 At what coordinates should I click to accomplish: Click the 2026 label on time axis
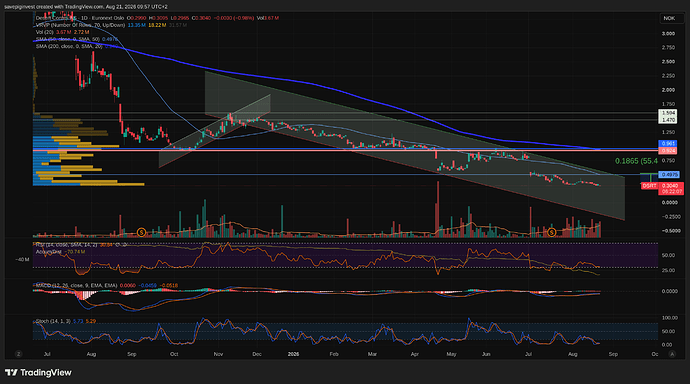pyautogui.click(x=293, y=354)
